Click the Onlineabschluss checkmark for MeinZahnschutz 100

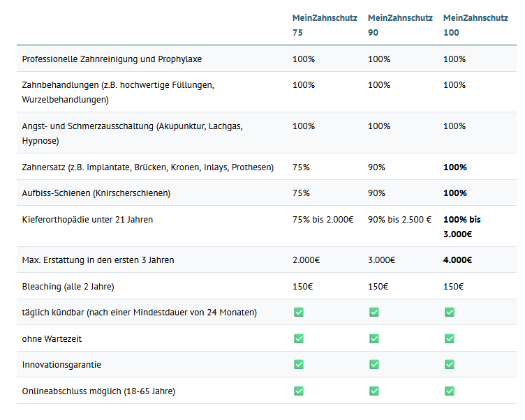pos(450,391)
